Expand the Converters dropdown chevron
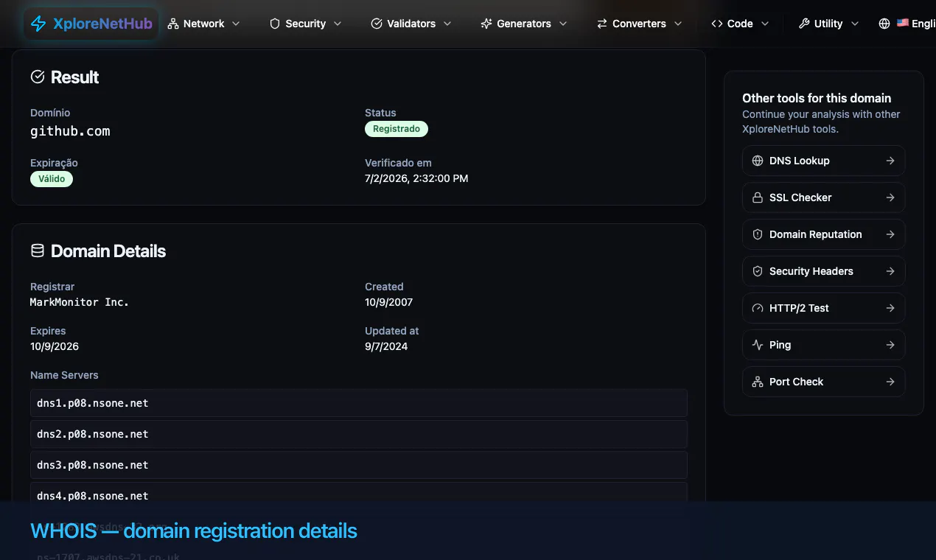 (x=678, y=24)
